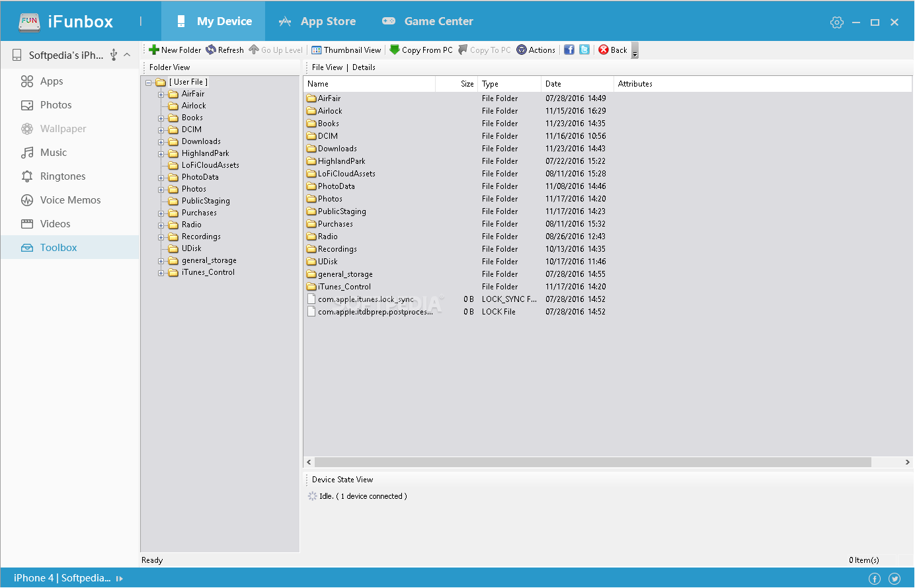
Task: Switch to the App Store tab
Action: tap(317, 21)
